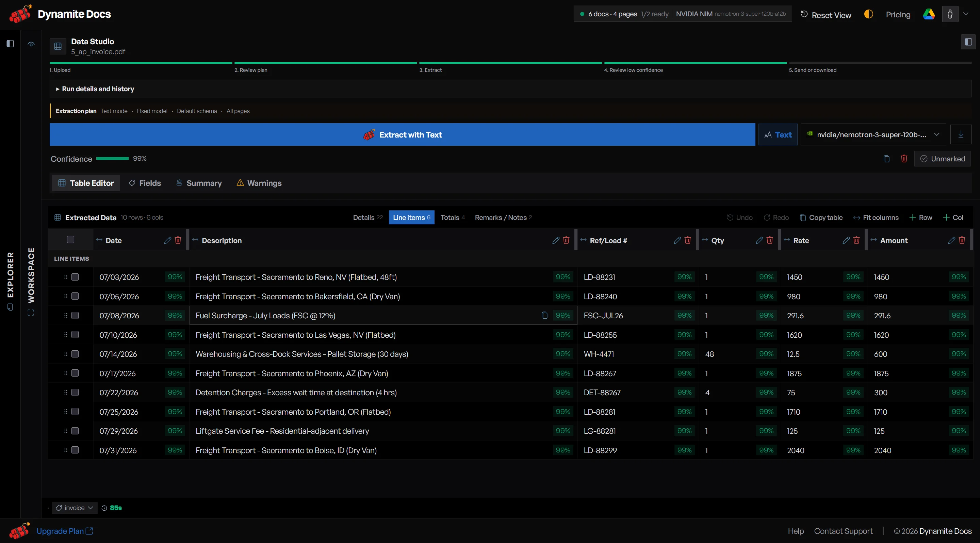Viewport: 980px width, 543px height.
Task: Toggle the left sidebar panel icon
Action: pyautogui.click(x=10, y=44)
